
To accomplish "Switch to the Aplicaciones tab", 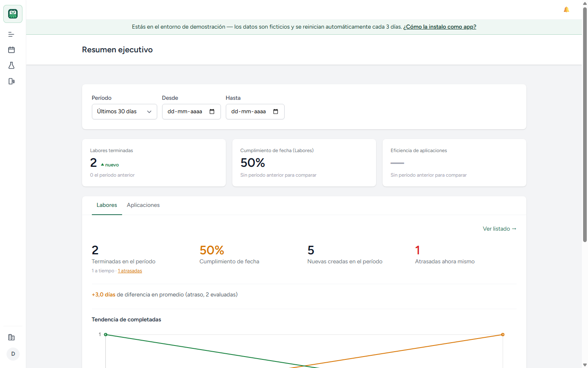I will pyautogui.click(x=143, y=205).
